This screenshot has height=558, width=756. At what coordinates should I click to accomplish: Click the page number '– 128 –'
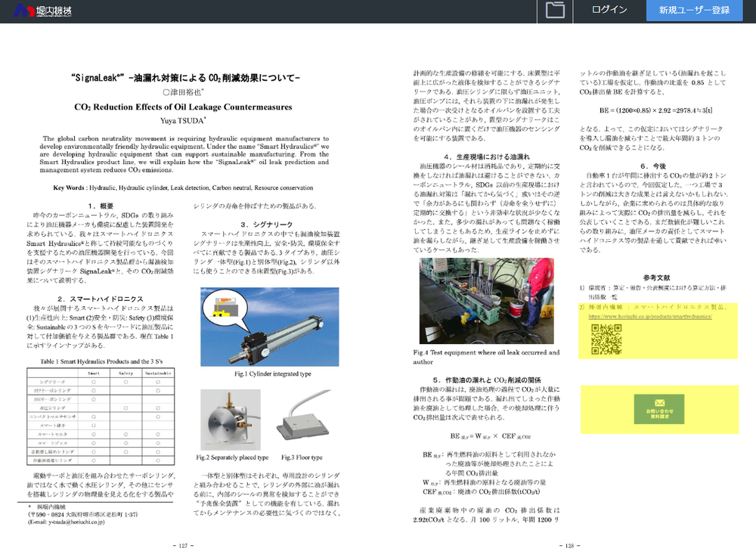point(569,546)
